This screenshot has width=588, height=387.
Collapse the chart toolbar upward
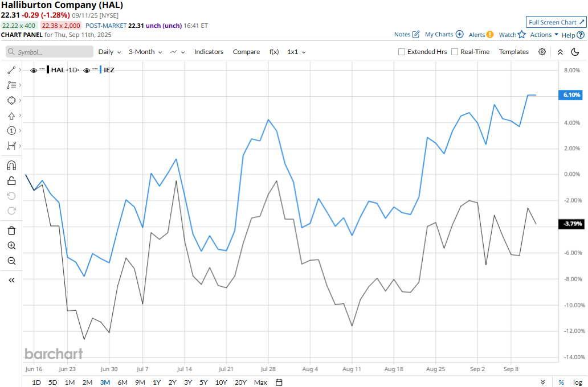click(x=560, y=52)
